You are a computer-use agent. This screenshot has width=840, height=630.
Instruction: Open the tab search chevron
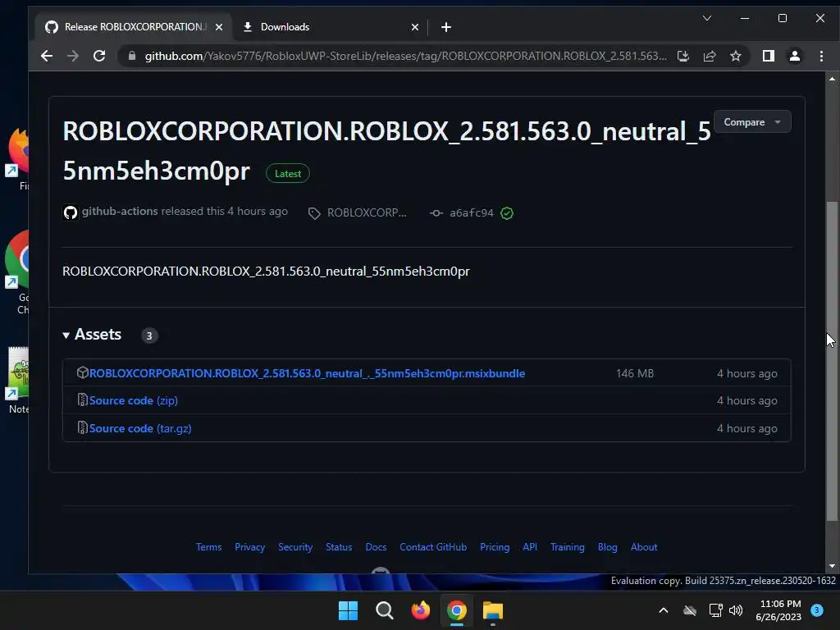(x=707, y=18)
